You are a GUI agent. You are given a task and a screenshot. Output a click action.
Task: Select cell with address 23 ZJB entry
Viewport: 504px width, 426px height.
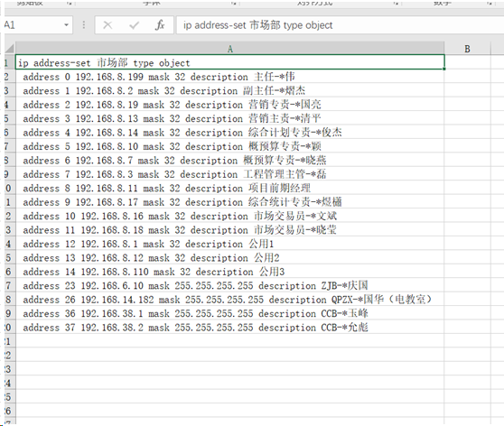point(229,285)
